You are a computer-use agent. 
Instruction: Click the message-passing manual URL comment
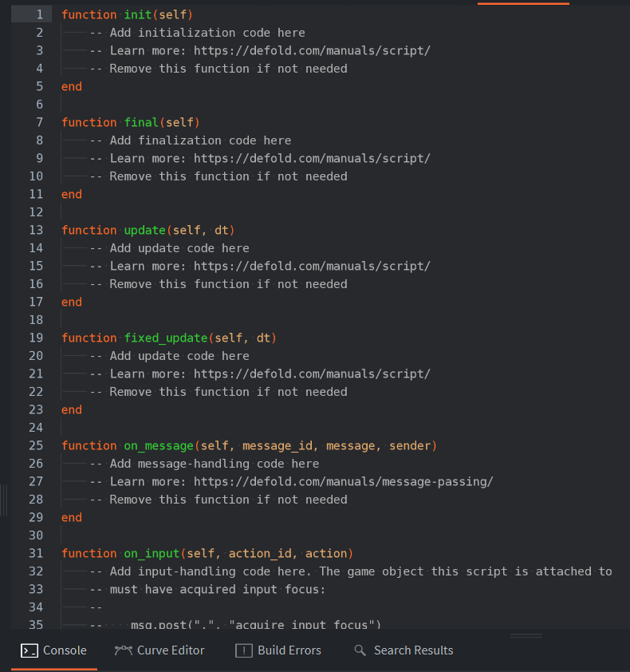[x=344, y=482]
